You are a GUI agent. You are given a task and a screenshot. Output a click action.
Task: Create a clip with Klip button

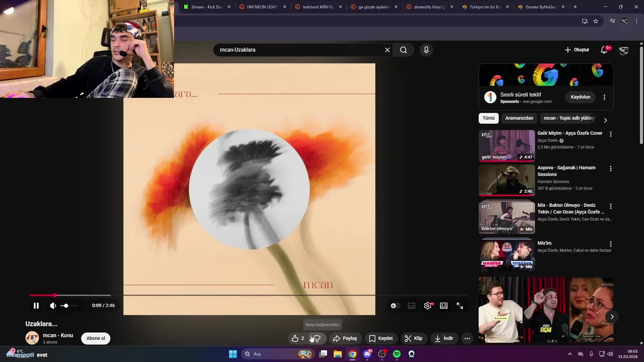click(x=414, y=338)
